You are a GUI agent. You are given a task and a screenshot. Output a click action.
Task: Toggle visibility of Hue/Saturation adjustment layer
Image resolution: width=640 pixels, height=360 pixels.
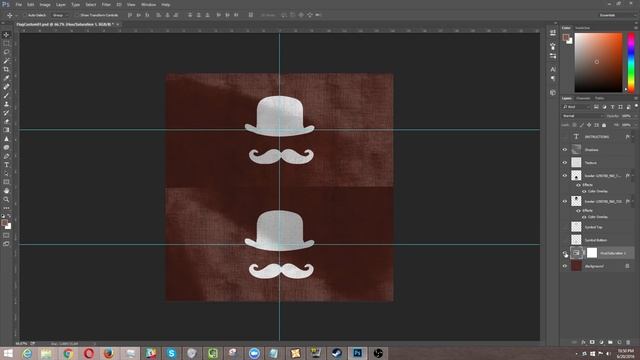coord(565,253)
